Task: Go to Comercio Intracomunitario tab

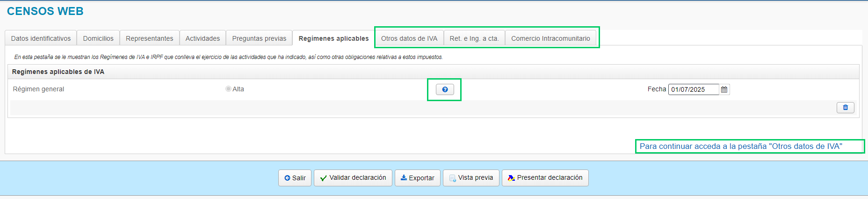Action: [x=550, y=38]
